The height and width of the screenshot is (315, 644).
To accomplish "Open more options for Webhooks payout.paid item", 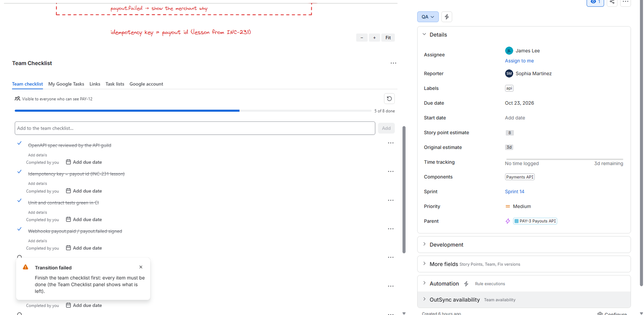I will 391,229.
